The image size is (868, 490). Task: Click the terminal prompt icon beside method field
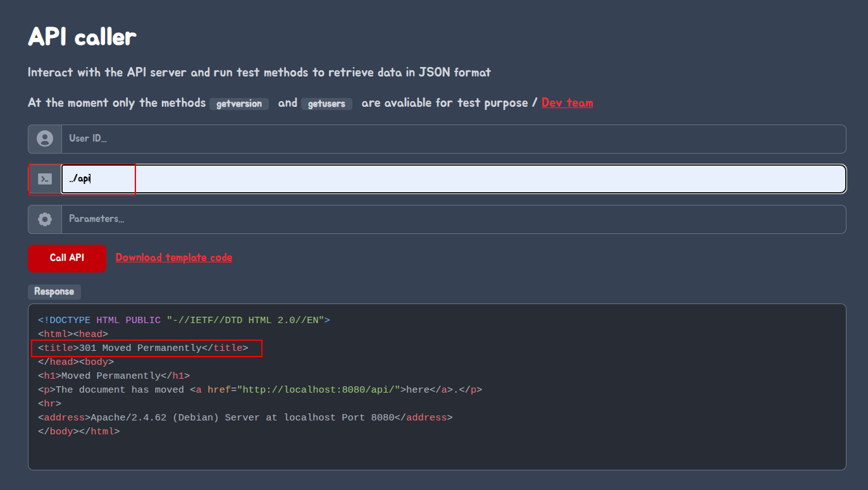[x=45, y=179]
